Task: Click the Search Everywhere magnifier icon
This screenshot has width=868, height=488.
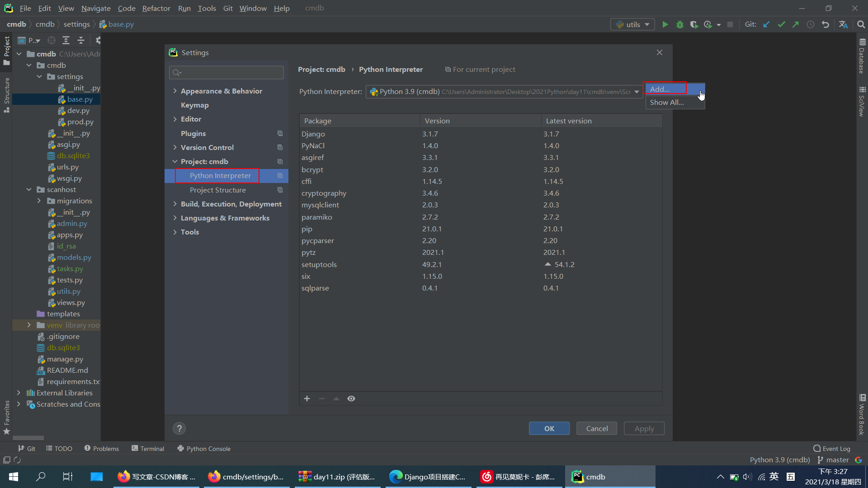Action: 861,24
